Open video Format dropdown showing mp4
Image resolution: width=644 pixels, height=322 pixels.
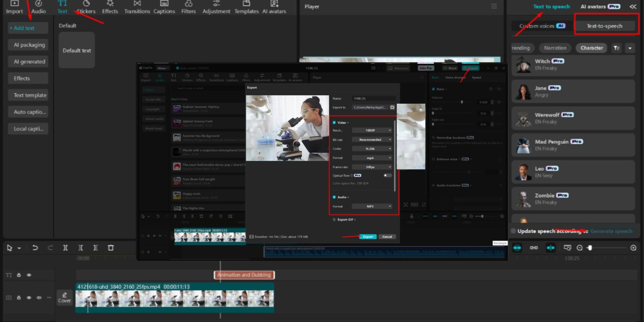click(372, 158)
